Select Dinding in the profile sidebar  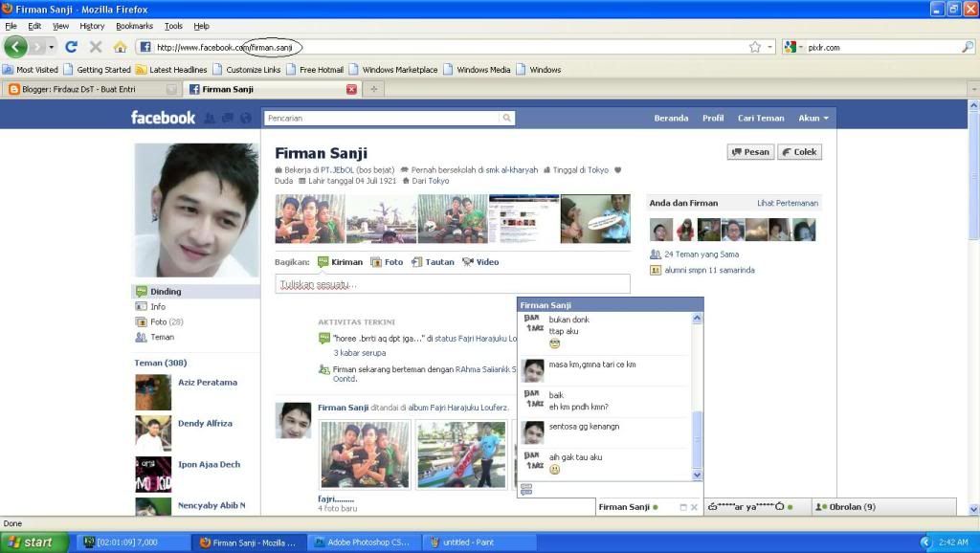[x=195, y=291]
